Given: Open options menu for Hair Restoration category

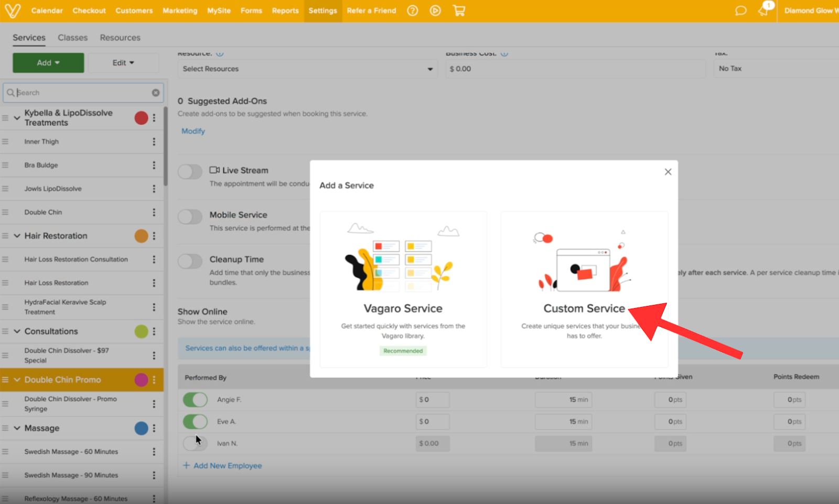Looking at the screenshot, I should [154, 236].
